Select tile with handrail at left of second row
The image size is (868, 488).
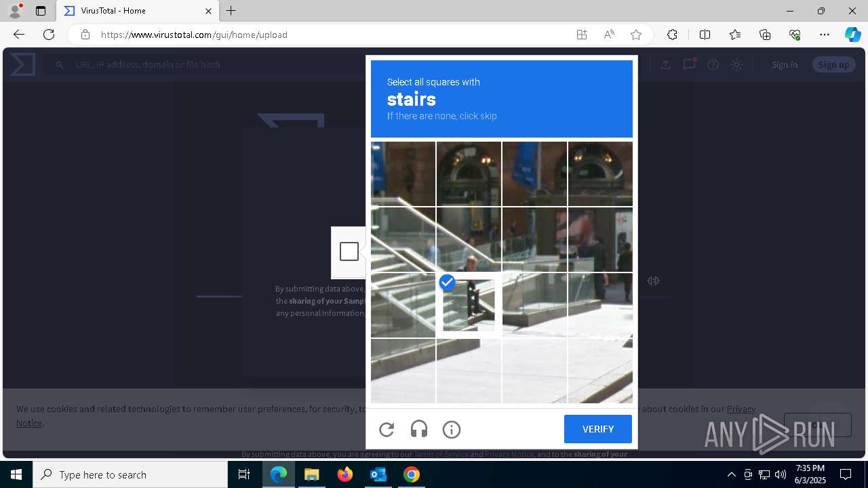(x=403, y=239)
